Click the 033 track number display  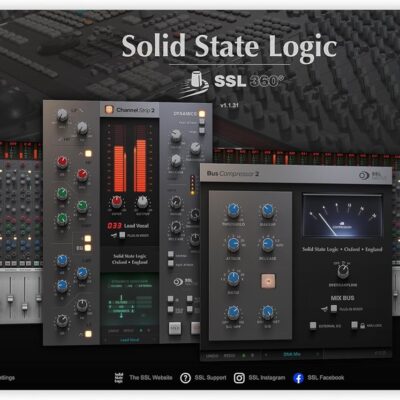click(114, 226)
